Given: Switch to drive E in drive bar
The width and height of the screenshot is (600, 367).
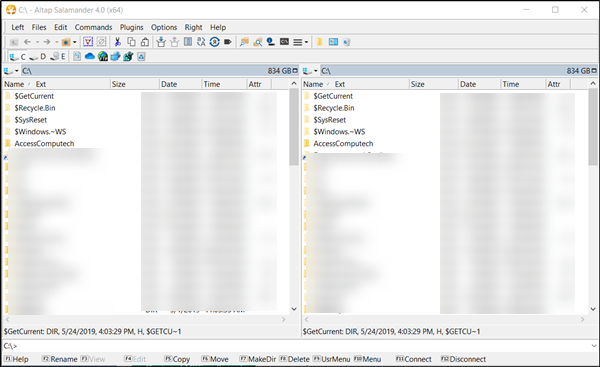Looking at the screenshot, I should [x=58, y=57].
